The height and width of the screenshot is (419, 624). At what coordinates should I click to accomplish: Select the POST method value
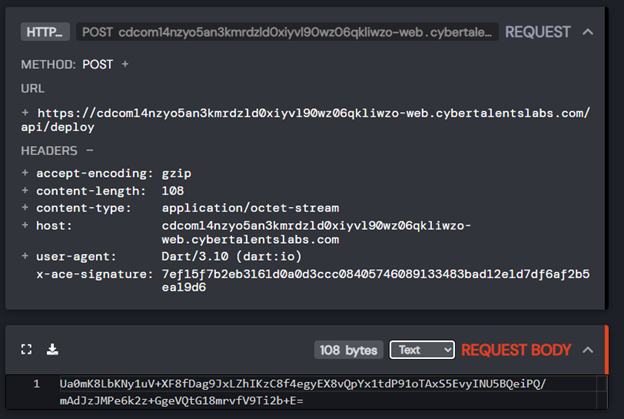pyautogui.click(x=98, y=64)
